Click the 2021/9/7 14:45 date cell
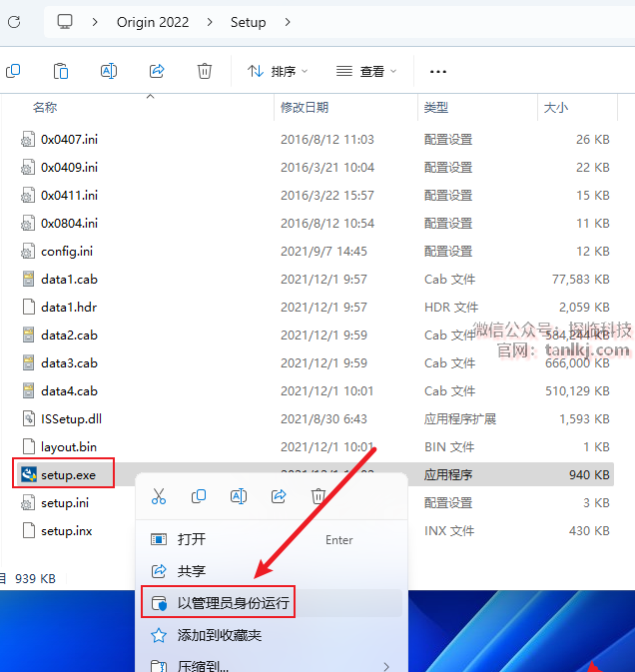635x672 pixels. [x=323, y=252]
